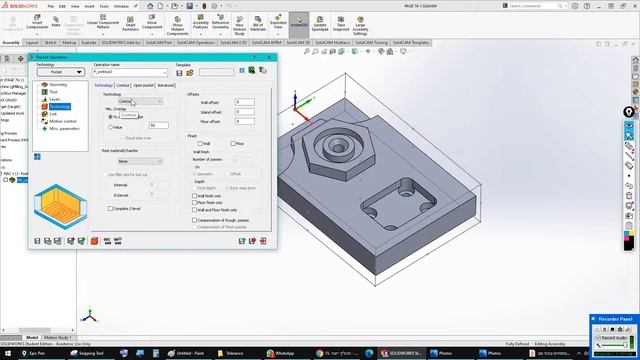Click the Island offset input field
The height and width of the screenshot is (360, 640).
[x=244, y=112]
